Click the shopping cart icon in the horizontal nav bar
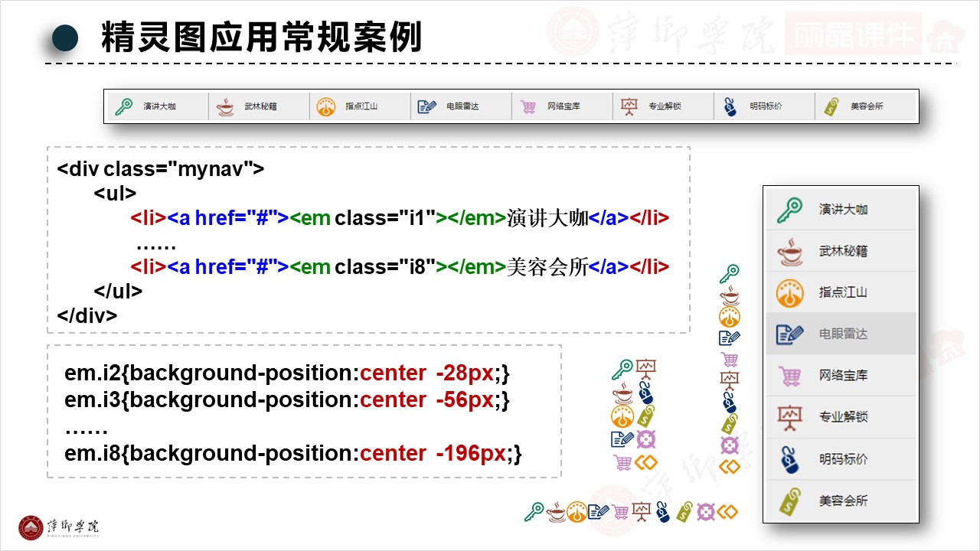The width and height of the screenshot is (980, 551). coord(528,107)
